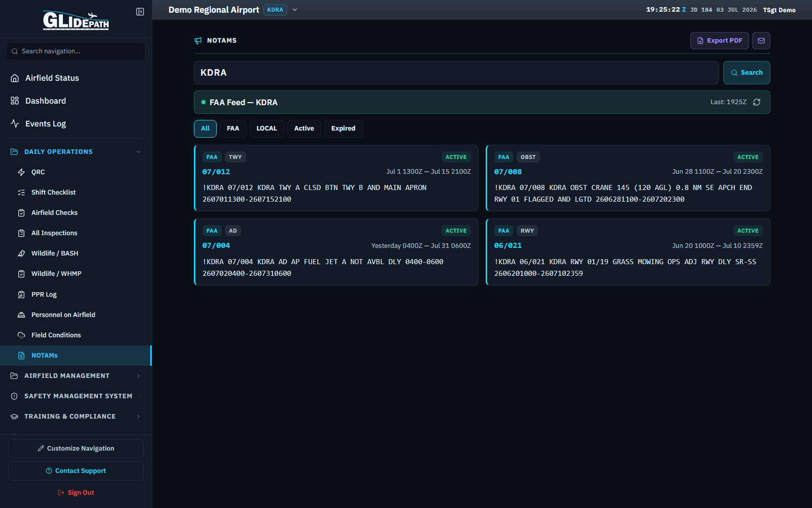Click the Airfield Checks clipboard icon
The width and height of the screenshot is (812, 508).
(x=21, y=213)
